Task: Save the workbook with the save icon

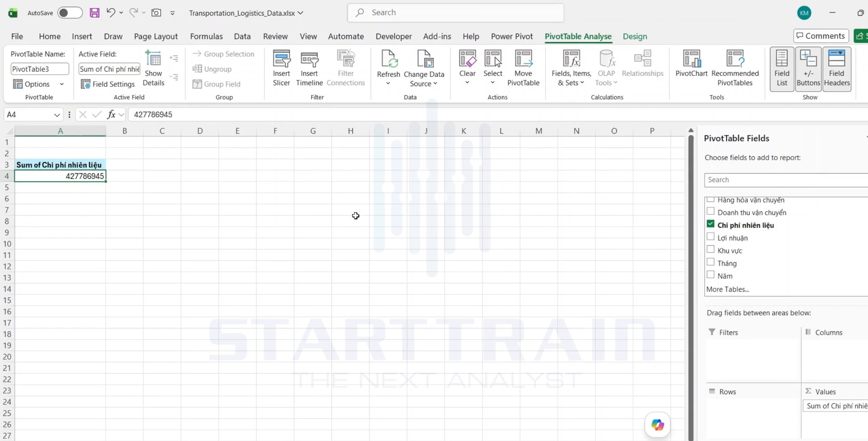Action: click(94, 13)
